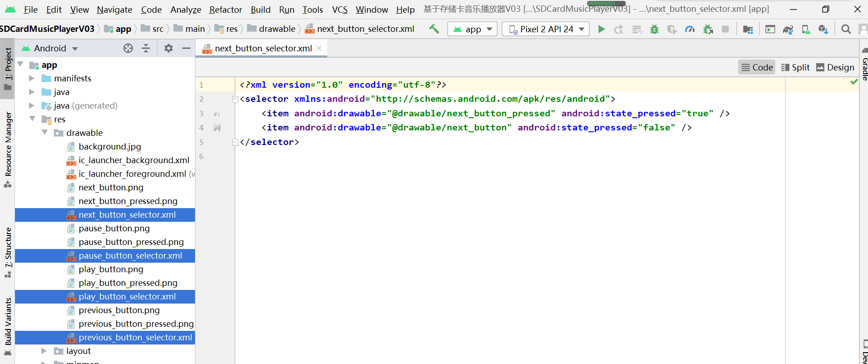Image resolution: width=868 pixels, height=364 pixels.
Task: Toggle the Resource Manager tool window
Action: pos(8,150)
